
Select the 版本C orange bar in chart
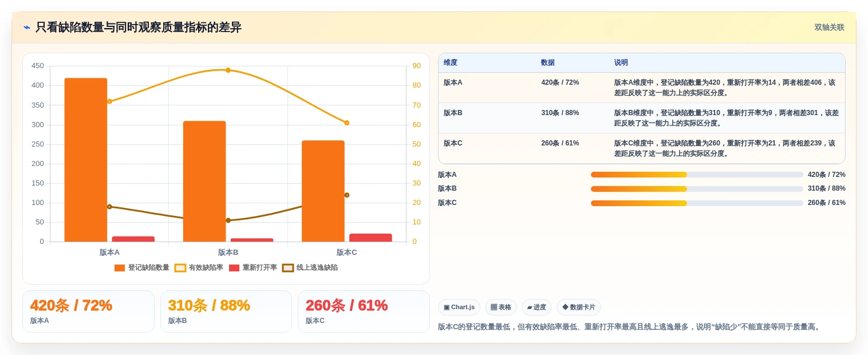323,191
